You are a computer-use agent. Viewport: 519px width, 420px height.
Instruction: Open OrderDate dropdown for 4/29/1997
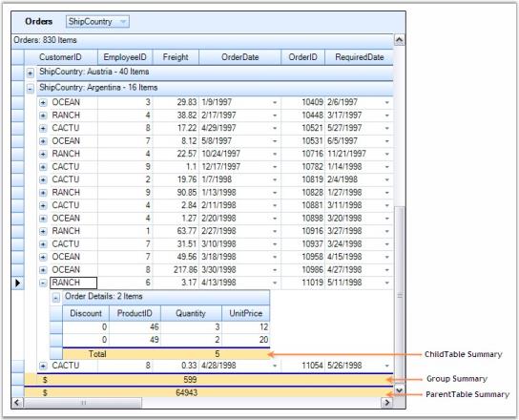pyautogui.click(x=275, y=129)
